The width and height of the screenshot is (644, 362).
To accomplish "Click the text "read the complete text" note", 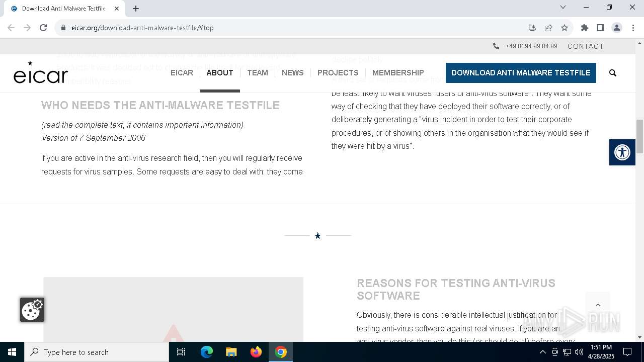I will pyautogui.click(x=142, y=125).
